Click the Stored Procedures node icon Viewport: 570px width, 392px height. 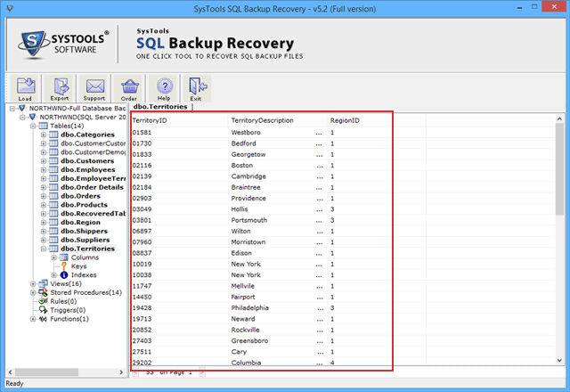(x=44, y=292)
